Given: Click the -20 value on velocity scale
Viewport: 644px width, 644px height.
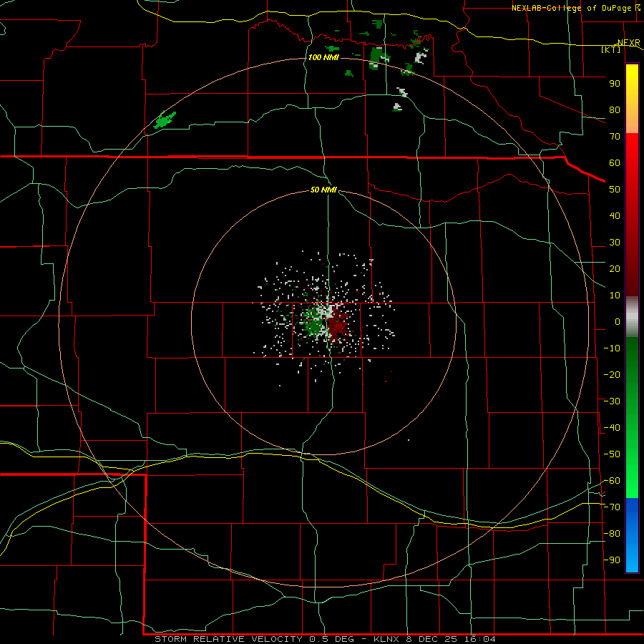Looking at the screenshot, I should click(x=612, y=374).
